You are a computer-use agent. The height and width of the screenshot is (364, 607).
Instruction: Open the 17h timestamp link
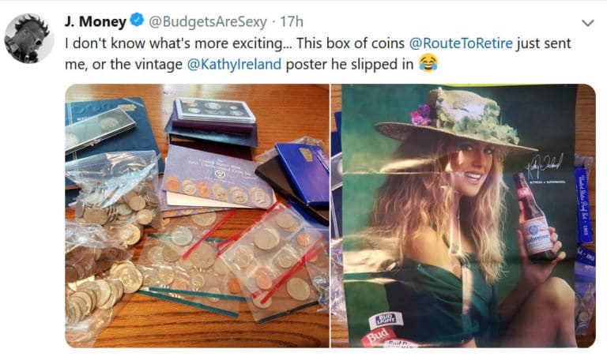290,22
